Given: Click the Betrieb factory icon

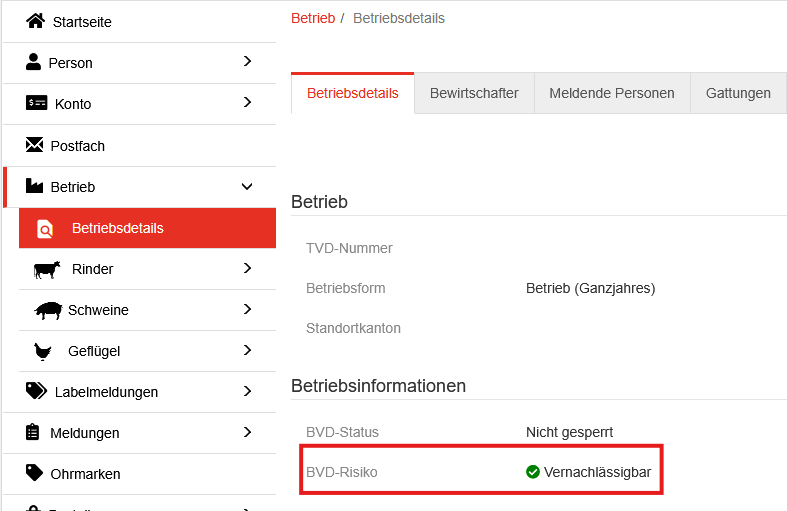Looking at the screenshot, I should point(35,186).
